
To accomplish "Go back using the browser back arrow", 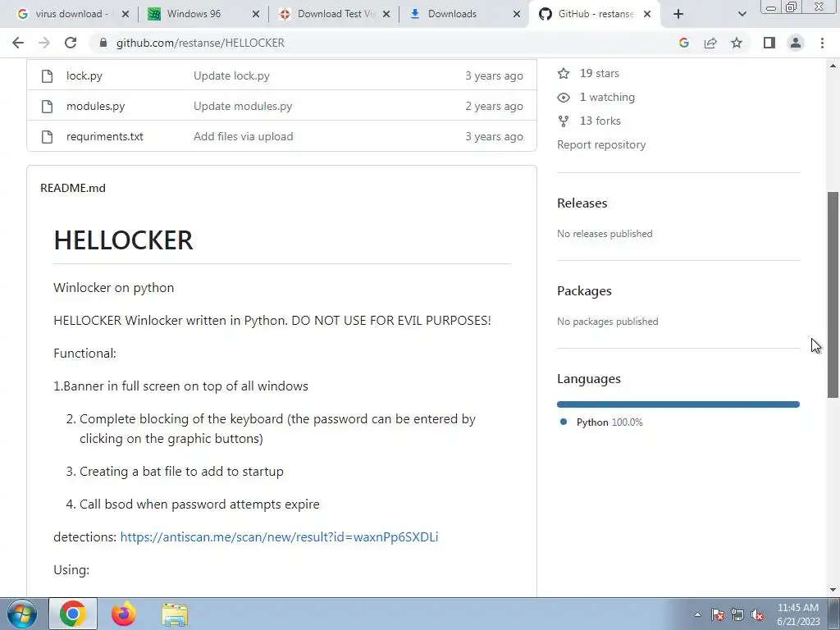I will click(18, 43).
